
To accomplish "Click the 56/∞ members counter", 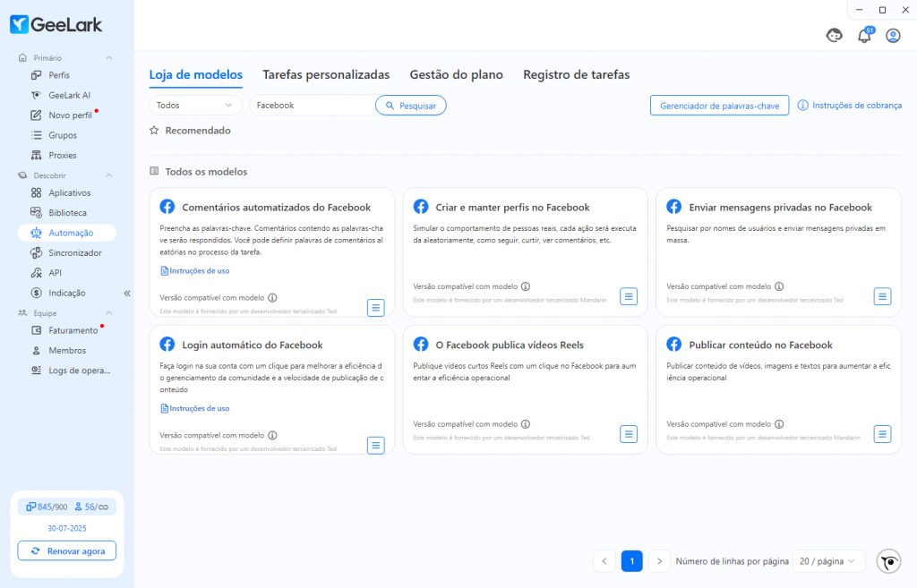I will (x=91, y=507).
